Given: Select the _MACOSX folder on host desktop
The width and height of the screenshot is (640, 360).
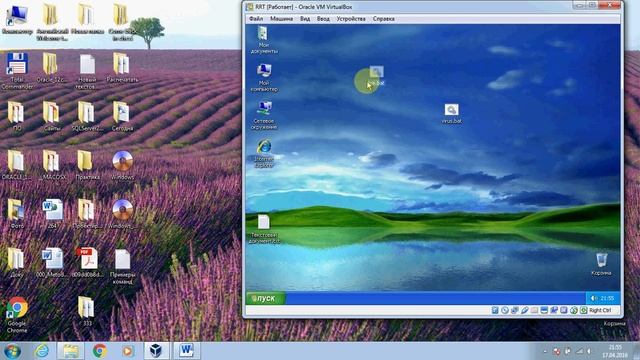Looking at the screenshot, I should 51,165.
